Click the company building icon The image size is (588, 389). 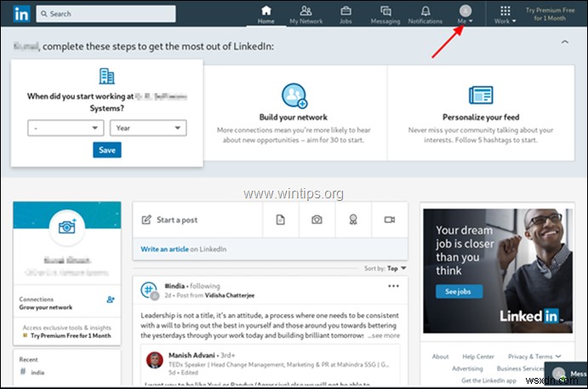(107, 76)
